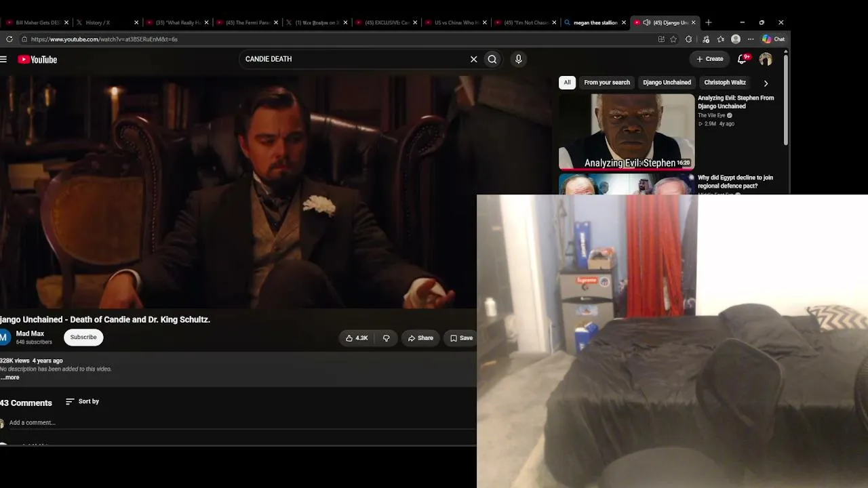Like the video with thumbs up
The width and height of the screenshot is (868, 488).
357,338
